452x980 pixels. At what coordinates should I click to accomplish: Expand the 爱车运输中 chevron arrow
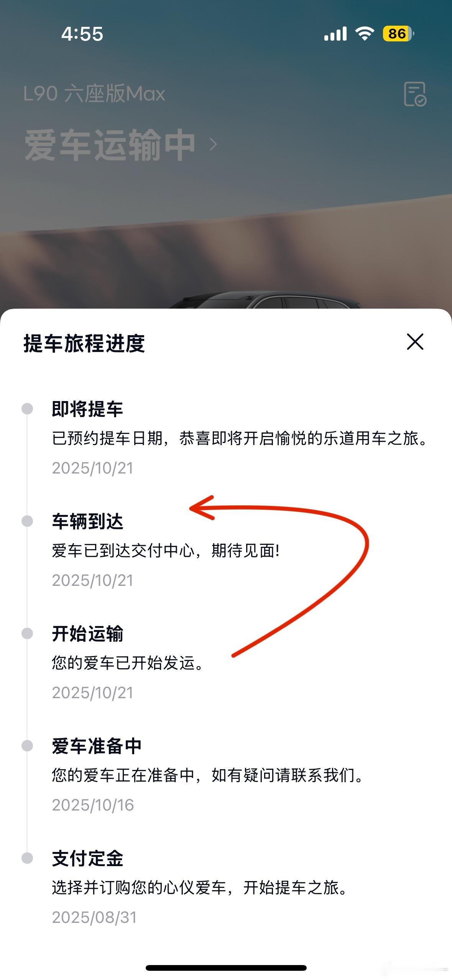(x=213, y=145)
